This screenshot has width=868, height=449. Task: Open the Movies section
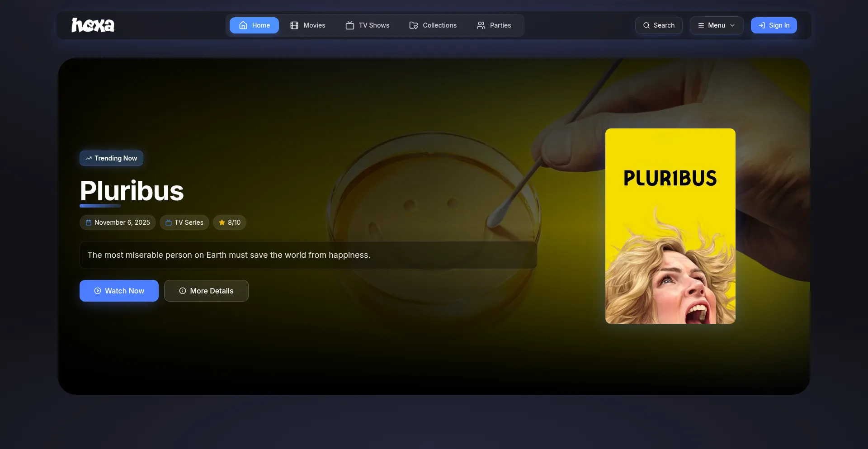pyautogui.click(x=308, y=25)
